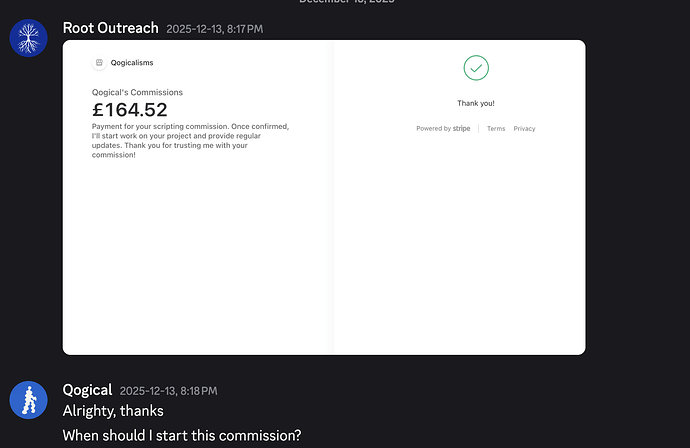Click the Qogicalisms merchant name
690x448 pixels.
tap(132, 62)
